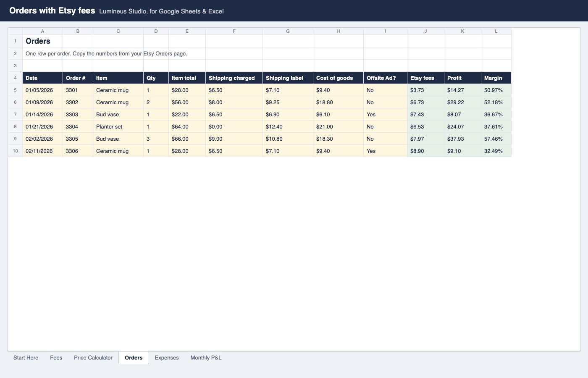The height and width of the screenshot is (378, 588).
Task: Select Etsy fees $3.73 cell
Action: click(425, 90)
